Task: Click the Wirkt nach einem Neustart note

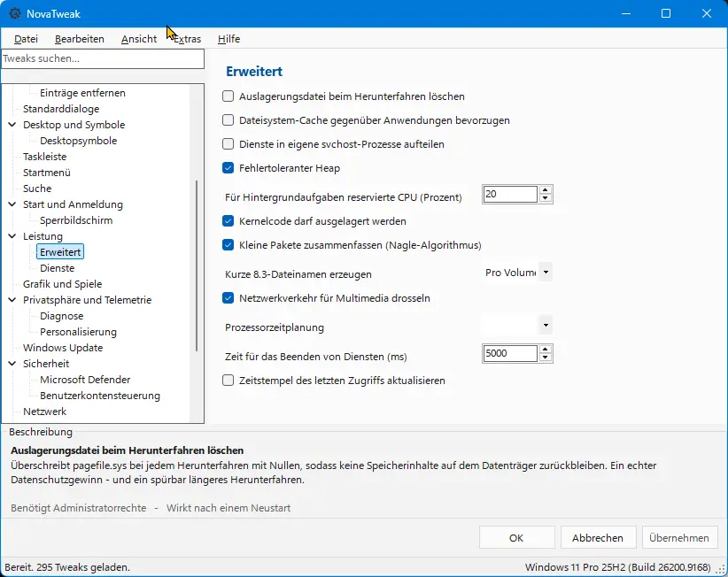Action: (x=228, y=508)
